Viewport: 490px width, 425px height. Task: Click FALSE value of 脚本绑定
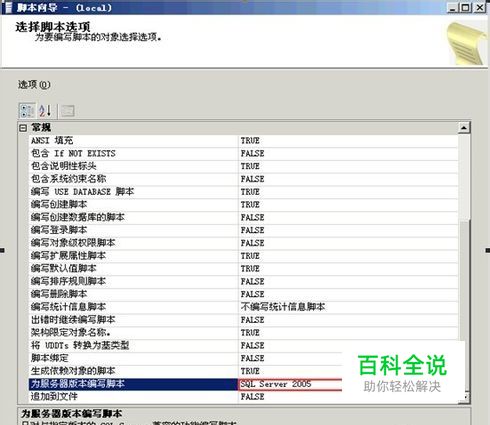click(x=252, y=358)
